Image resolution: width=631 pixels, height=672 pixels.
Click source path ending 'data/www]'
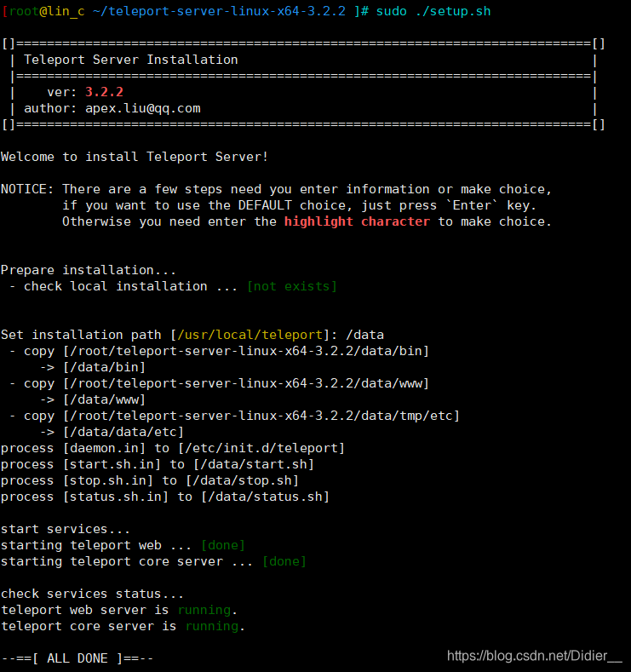click(246, 383)
